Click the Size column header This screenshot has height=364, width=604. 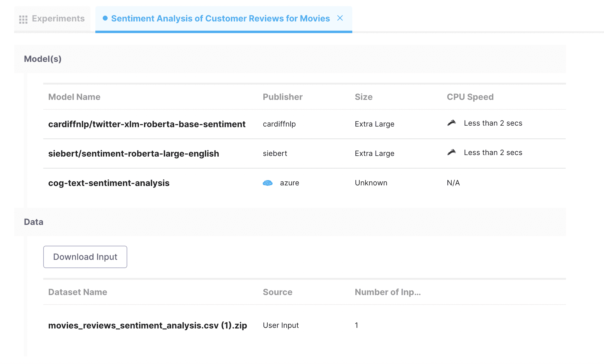tap(364, 97)
